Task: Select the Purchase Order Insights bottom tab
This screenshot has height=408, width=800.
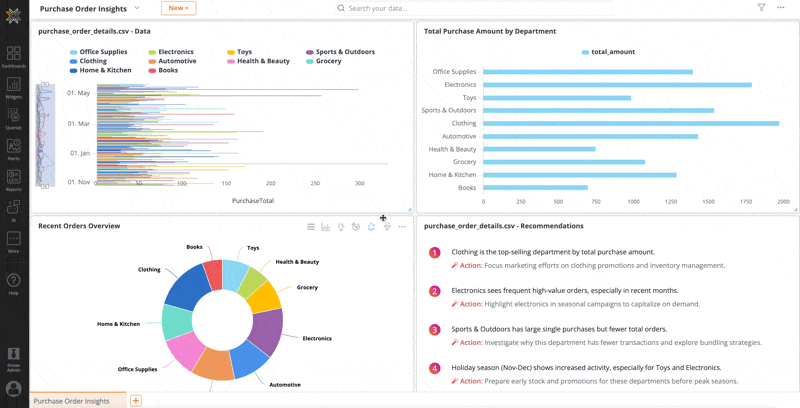Action: pyautogui.click(x=72, y=401)
